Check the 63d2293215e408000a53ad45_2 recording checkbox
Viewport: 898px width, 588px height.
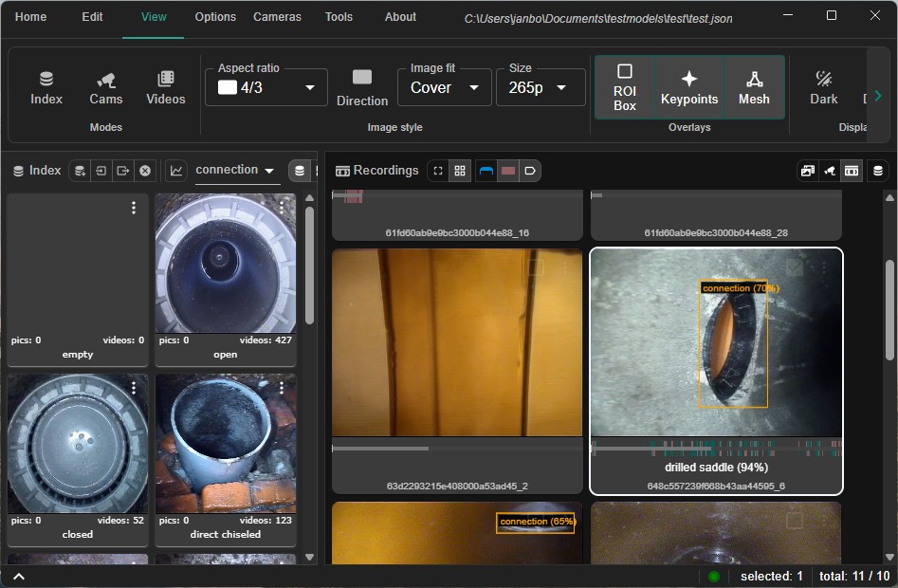tap(536, 266)
